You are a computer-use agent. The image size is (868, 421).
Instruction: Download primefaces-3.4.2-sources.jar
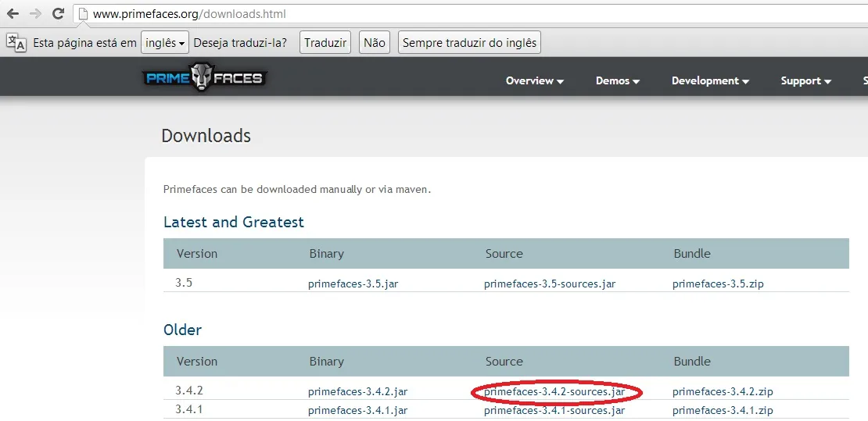point(554,392)
